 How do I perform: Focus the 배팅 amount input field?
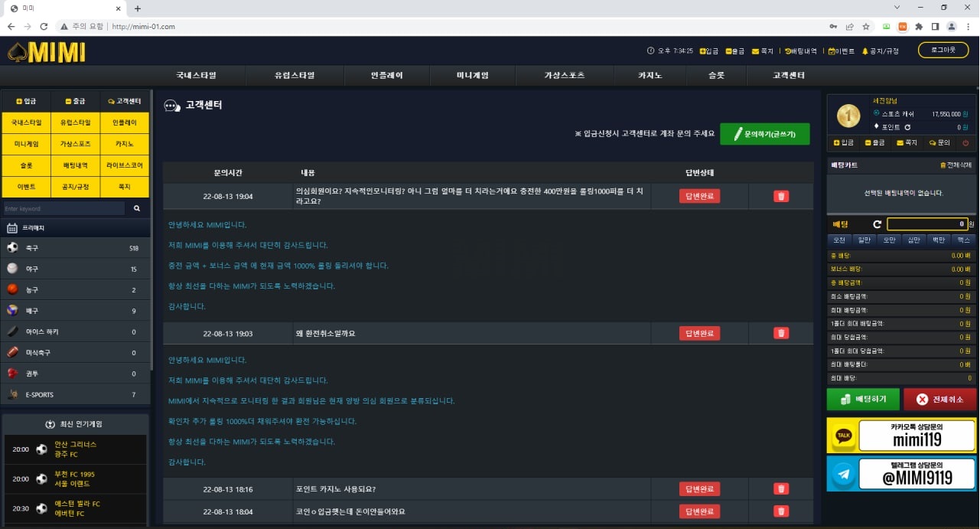coord(926,224)
